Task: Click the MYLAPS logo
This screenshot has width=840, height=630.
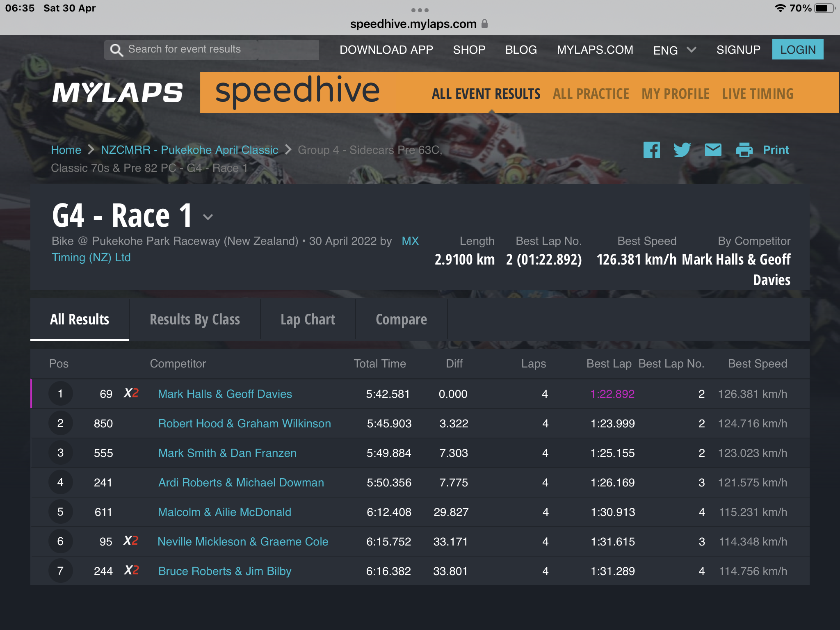Action: 117,92
